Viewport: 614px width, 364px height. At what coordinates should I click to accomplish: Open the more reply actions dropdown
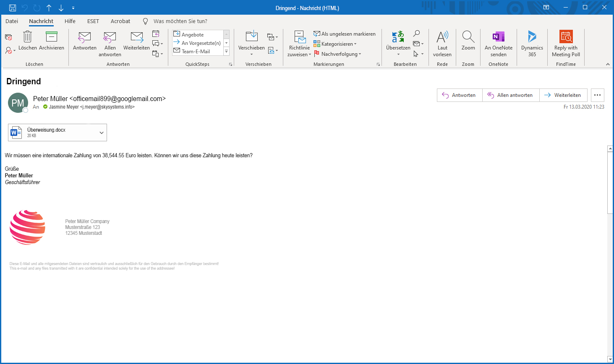(x=157, y=54)
